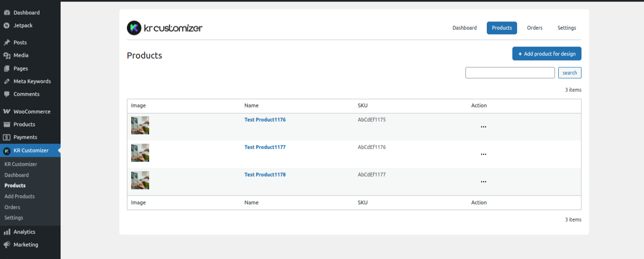Click the Test Product1178 thumbnail image
644x259 pixels.
(x=140, y=180)
